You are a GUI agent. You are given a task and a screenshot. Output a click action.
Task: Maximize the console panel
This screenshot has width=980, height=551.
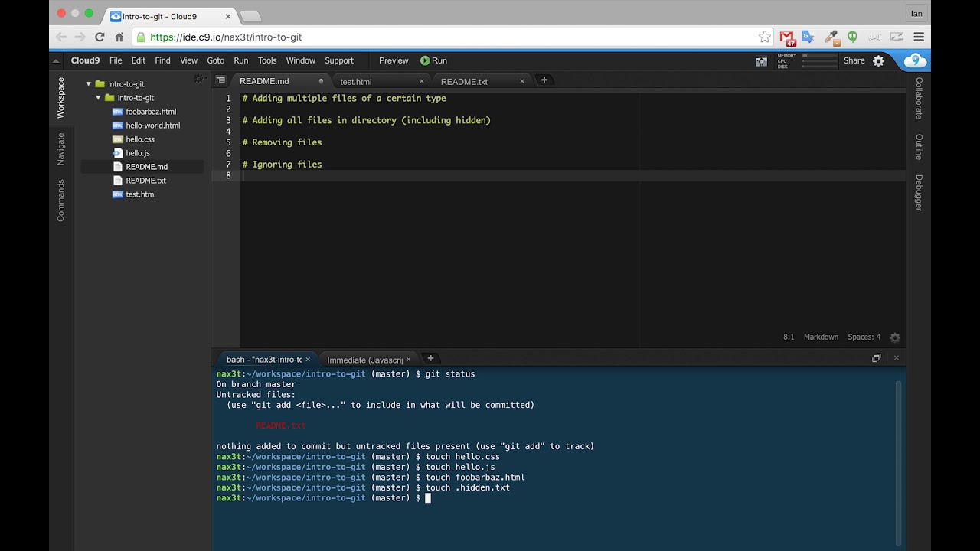(877, 358)
